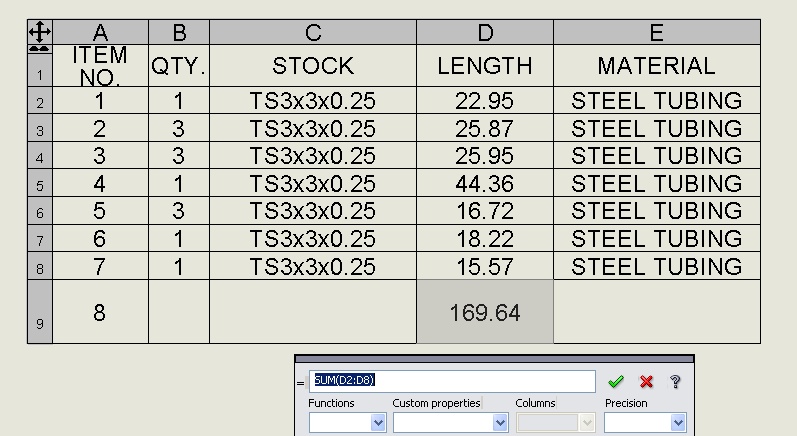
Task: Select the LENGTH header cell
Action: tap(485, 66)
